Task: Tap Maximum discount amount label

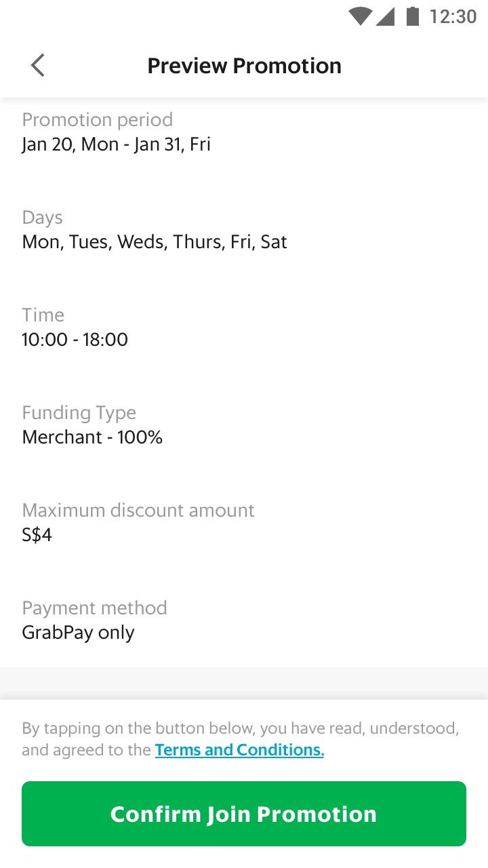Action: (x=138, y=511)
